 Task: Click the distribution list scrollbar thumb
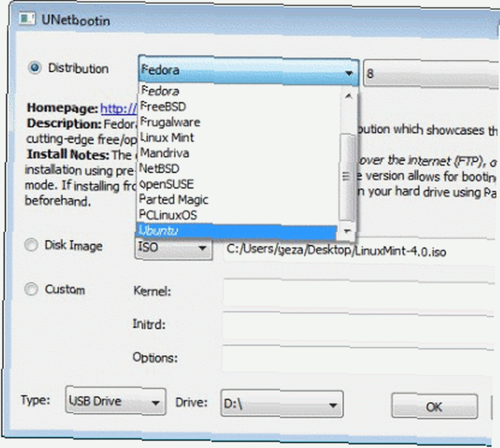click(x=347, y=177)
